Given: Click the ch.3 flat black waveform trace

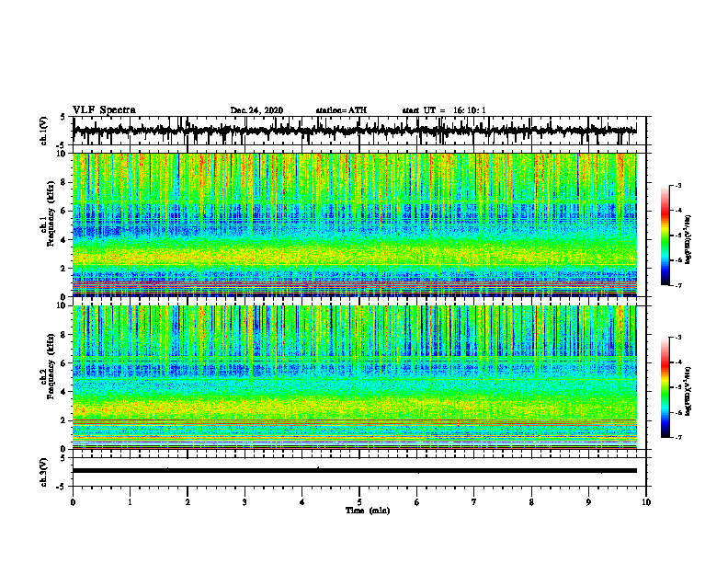Looking at the screenshot, I should click(354, 471).
